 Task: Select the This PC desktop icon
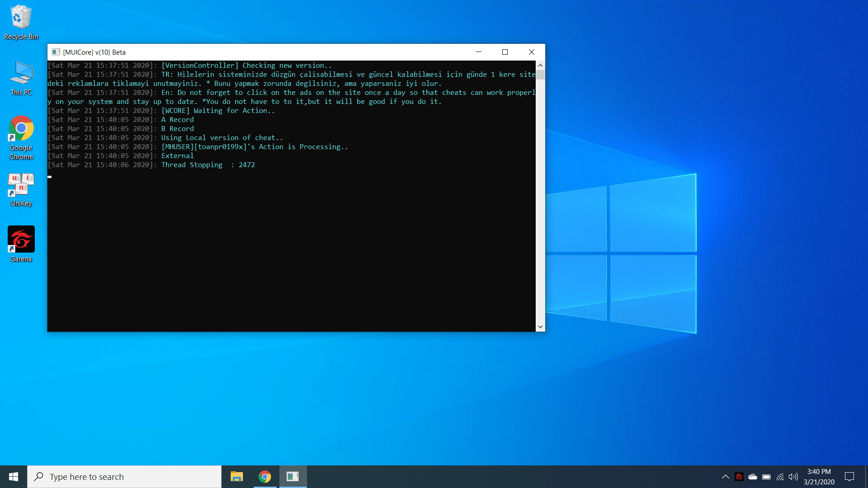click(x=21, y=78)
